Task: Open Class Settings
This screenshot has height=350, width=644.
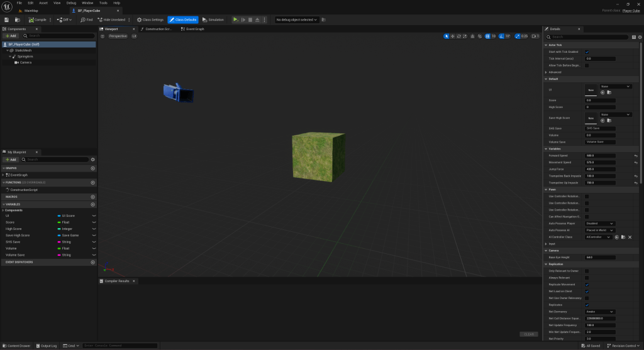Action: [x=150, y=19]
